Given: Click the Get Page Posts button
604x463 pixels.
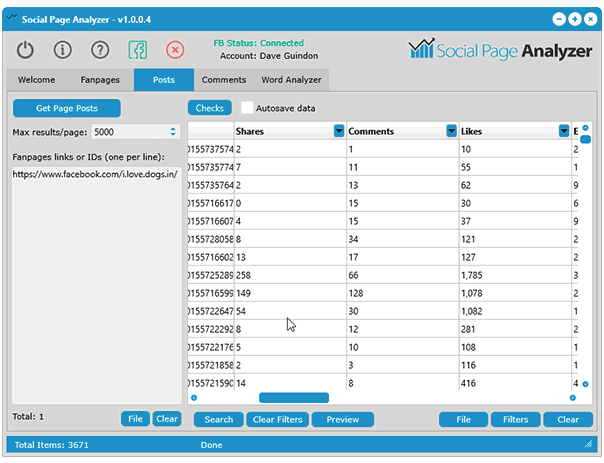Looking at the screenshot, I should point(67,108).
